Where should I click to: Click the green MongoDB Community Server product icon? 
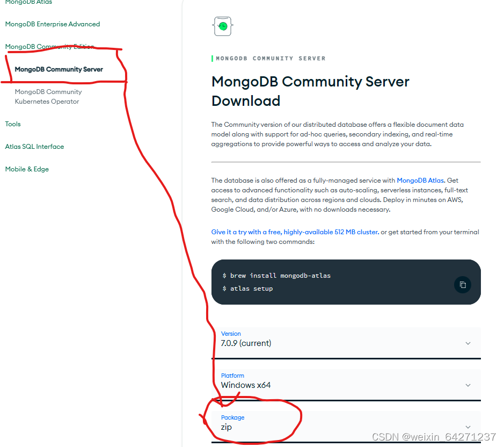pos(222,26)
